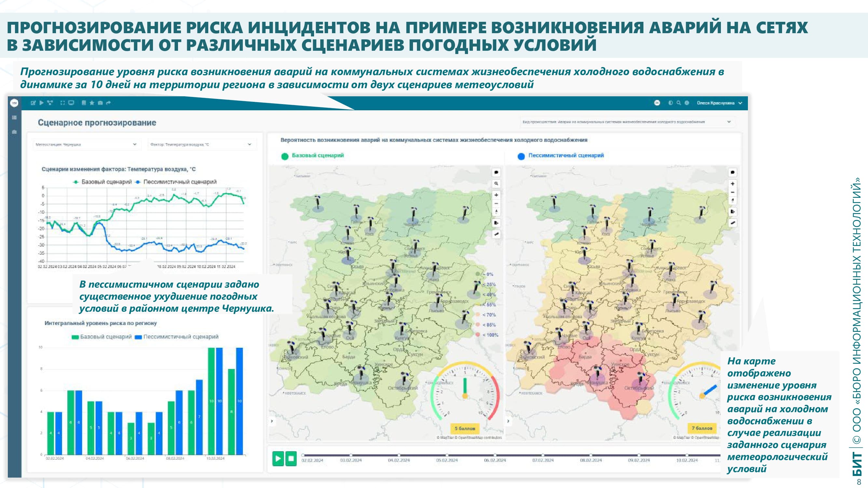This screenshot has width=868, height=488.
Task: Click the share arrow icon in toolbar
Action: [108, 103]
